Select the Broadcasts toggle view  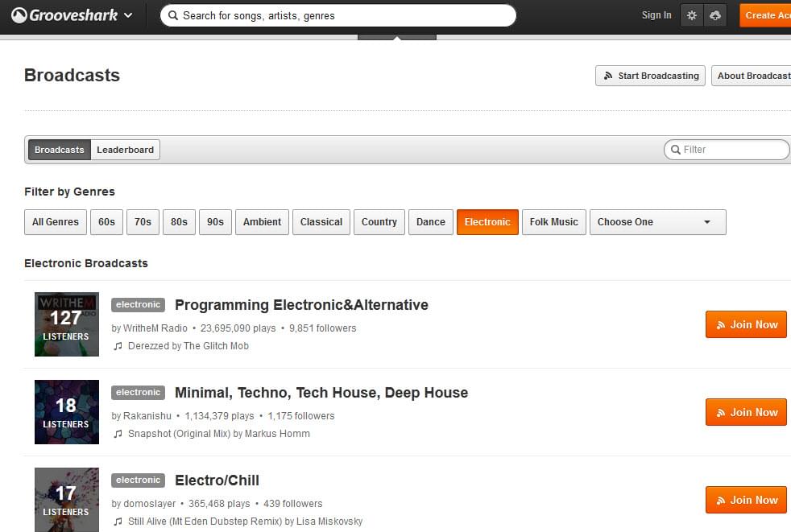click(x=60, y=150)
